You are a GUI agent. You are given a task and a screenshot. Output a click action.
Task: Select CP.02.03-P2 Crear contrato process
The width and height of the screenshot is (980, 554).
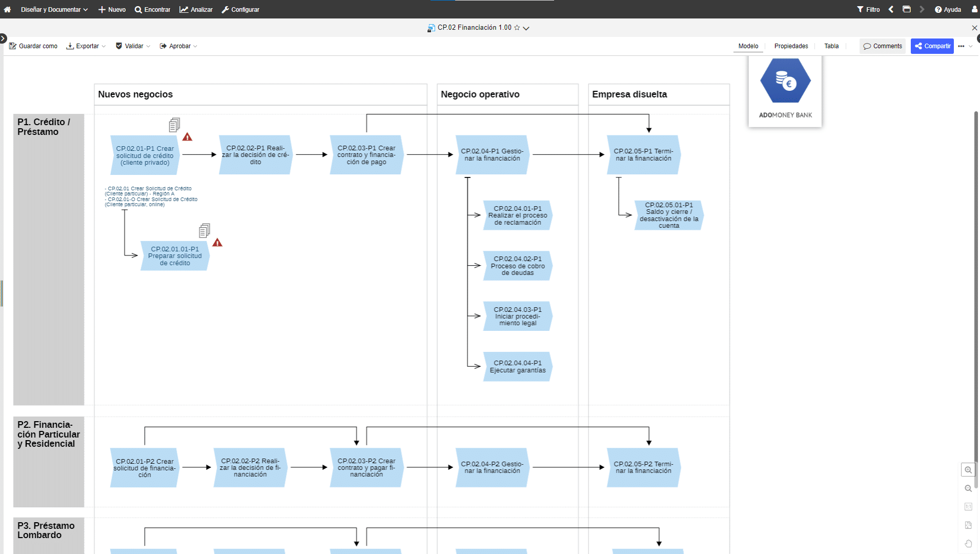pos(366,468)
